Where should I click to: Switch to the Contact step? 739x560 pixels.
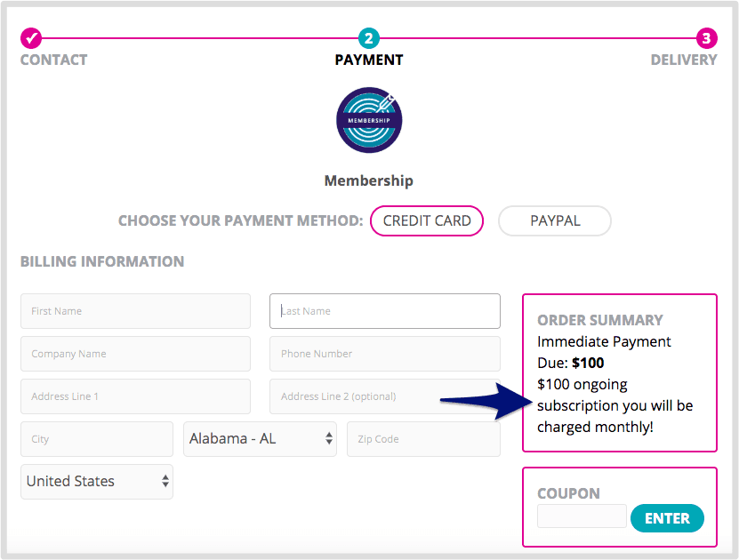[52, 60]
